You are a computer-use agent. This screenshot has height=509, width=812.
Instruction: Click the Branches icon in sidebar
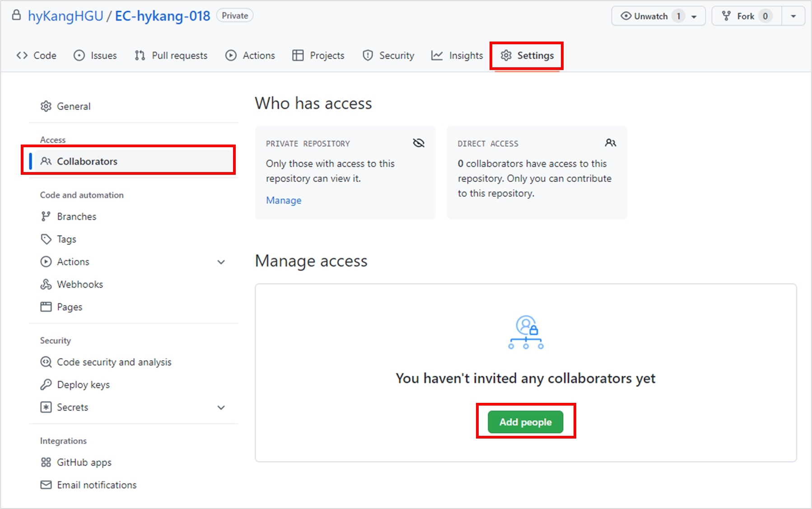[46, 216]
